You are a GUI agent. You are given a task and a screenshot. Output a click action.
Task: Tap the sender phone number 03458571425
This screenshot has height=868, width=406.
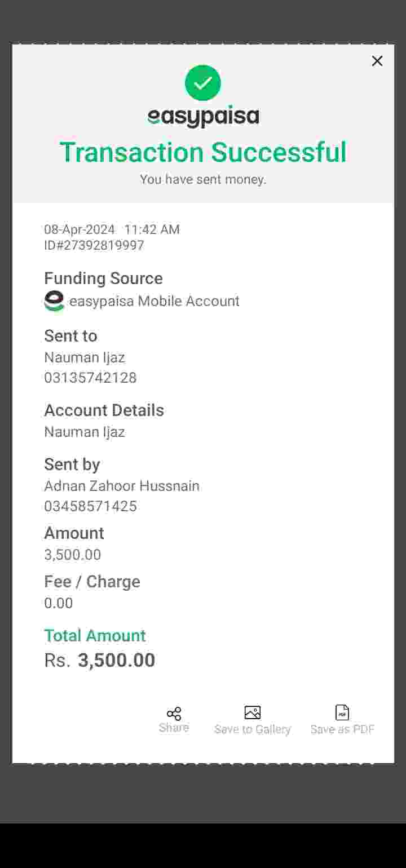[x=90, y=506]
